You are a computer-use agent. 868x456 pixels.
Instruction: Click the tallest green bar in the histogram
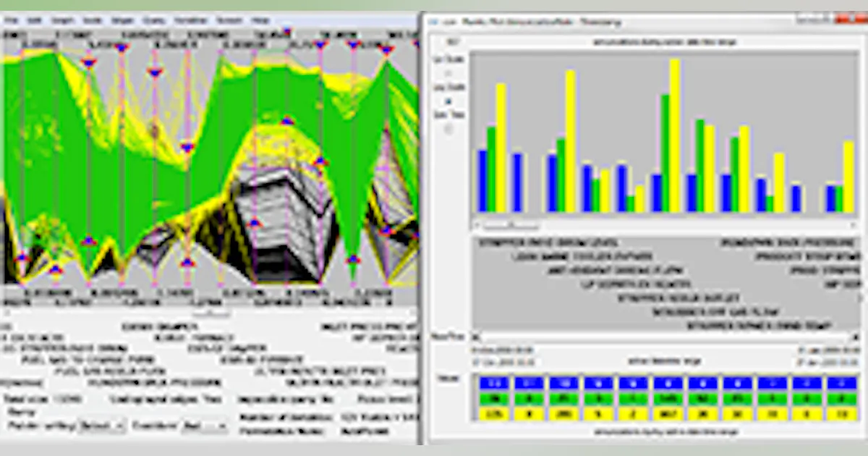(x=665, y=153)
